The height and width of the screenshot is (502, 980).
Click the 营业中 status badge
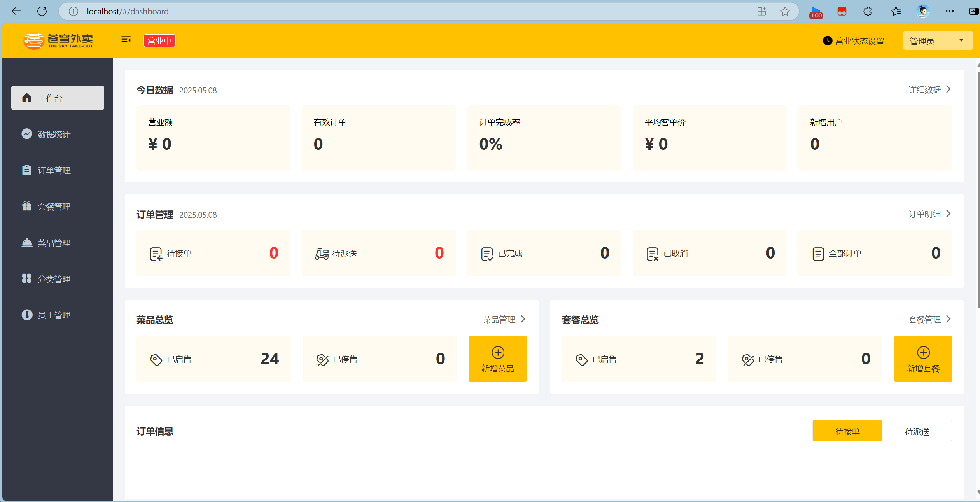(x=159, y=41)
